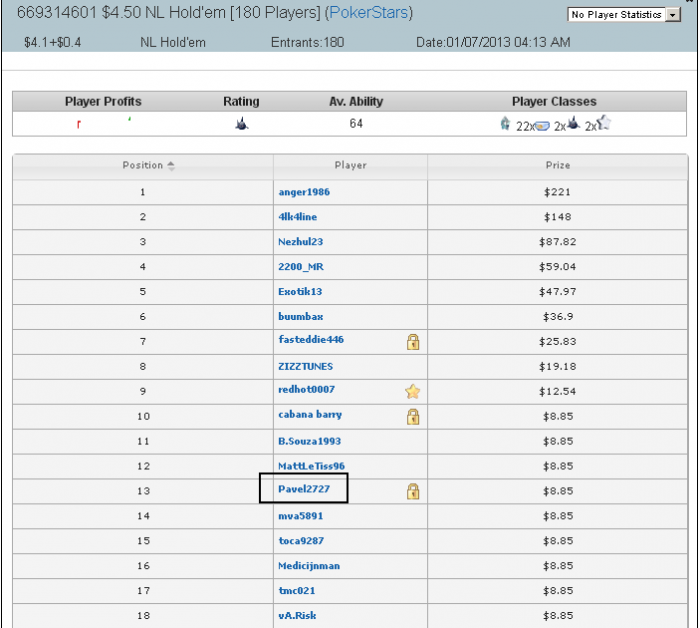Open player anger1986 profile
The image size is (700, 628).
click(x=304, y=192)
